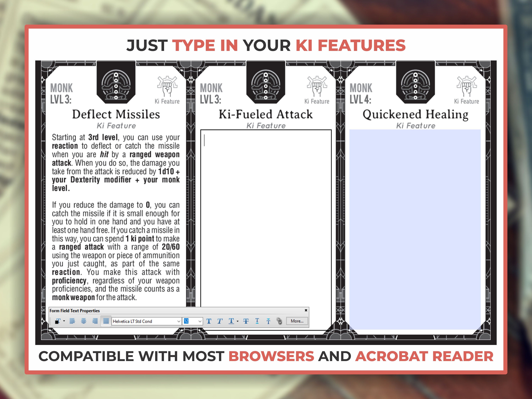Click the blue Quickened Healing form field

[415, 229]
